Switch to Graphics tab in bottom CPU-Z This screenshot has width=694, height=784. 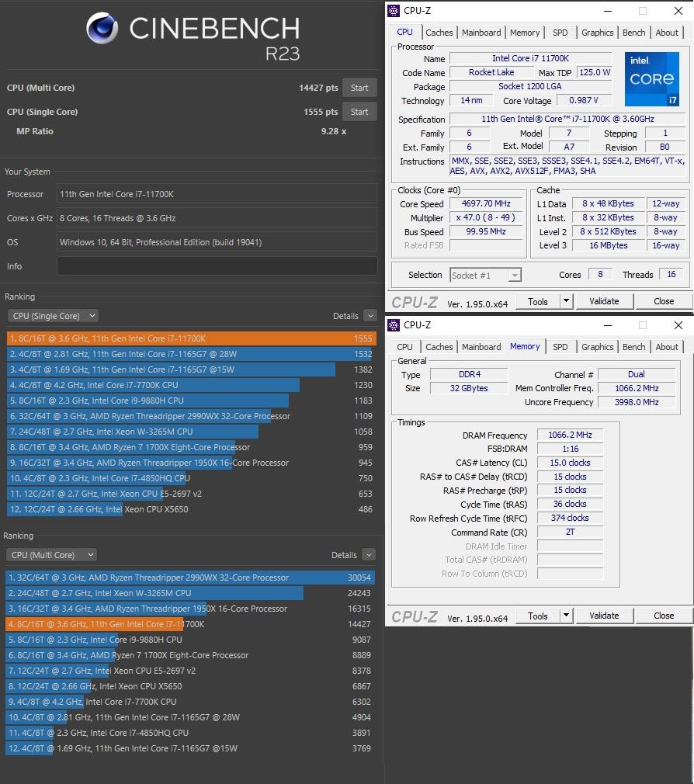pyautogui.click(x=598, y=347)
